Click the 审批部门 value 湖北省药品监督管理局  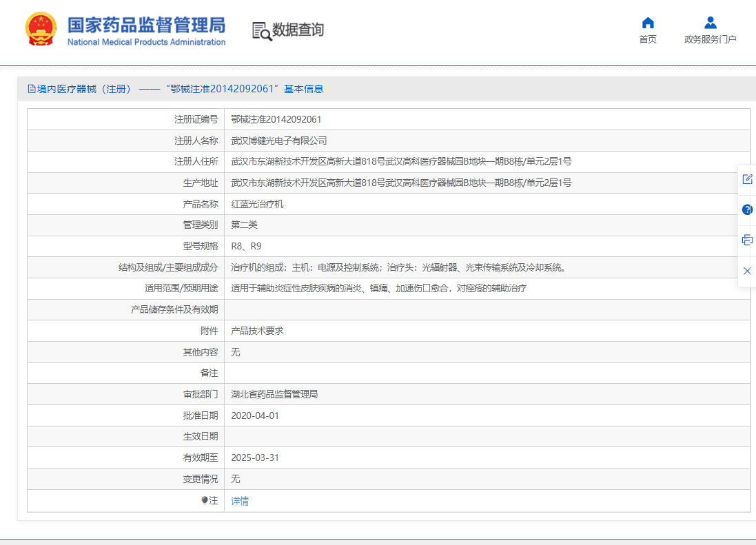click(x=274, y=394)
